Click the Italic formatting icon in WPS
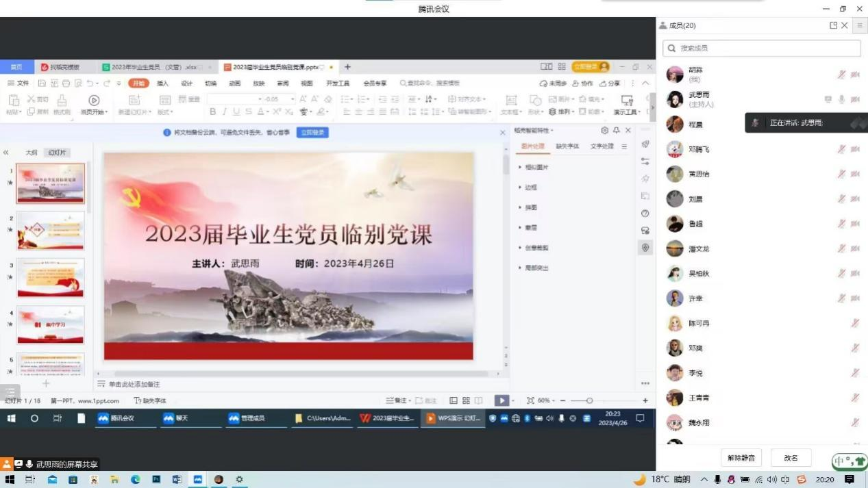 click(x=224, y=112)
